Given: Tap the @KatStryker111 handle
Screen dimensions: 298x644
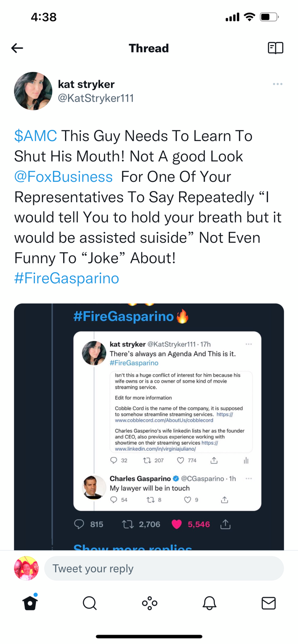Looking at the screenshot, I should tap(96, 98).
